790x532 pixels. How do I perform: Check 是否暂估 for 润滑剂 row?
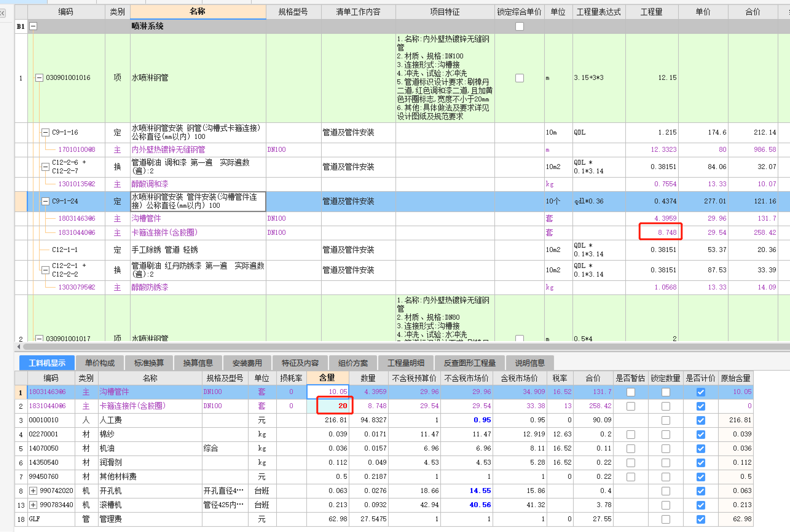pyautogui.click(x=631, y=463)
